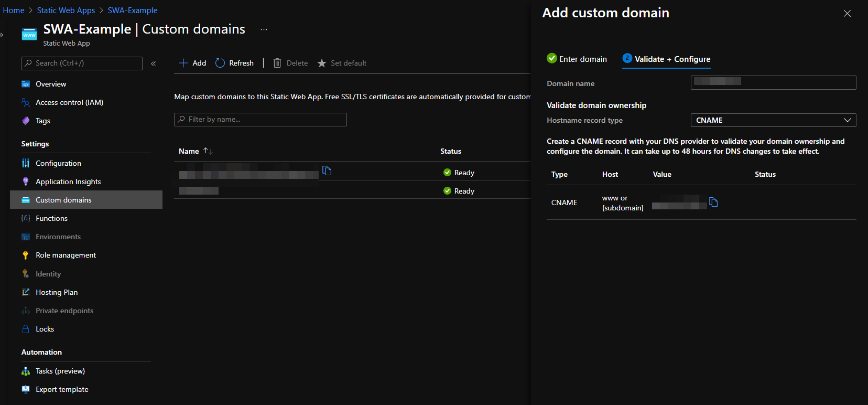Click the Refresh icon in toolbar
868x405 pixels.
coord(220,63)
